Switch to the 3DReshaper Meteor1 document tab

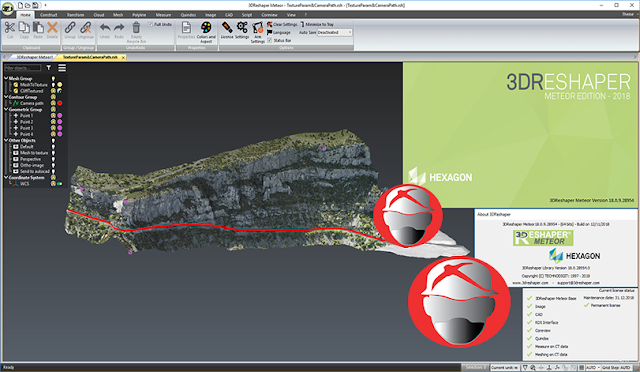(34, 57)
